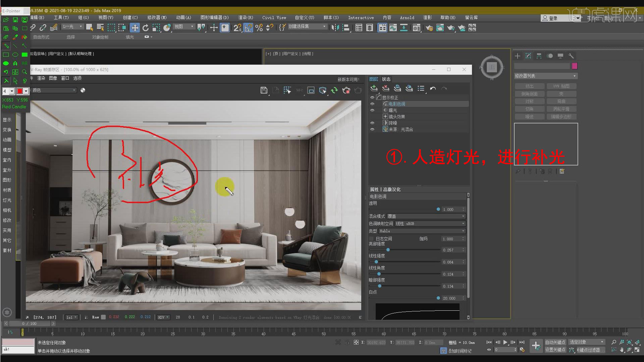Toggle visibility of 曝光 layer

pos(372,110)
